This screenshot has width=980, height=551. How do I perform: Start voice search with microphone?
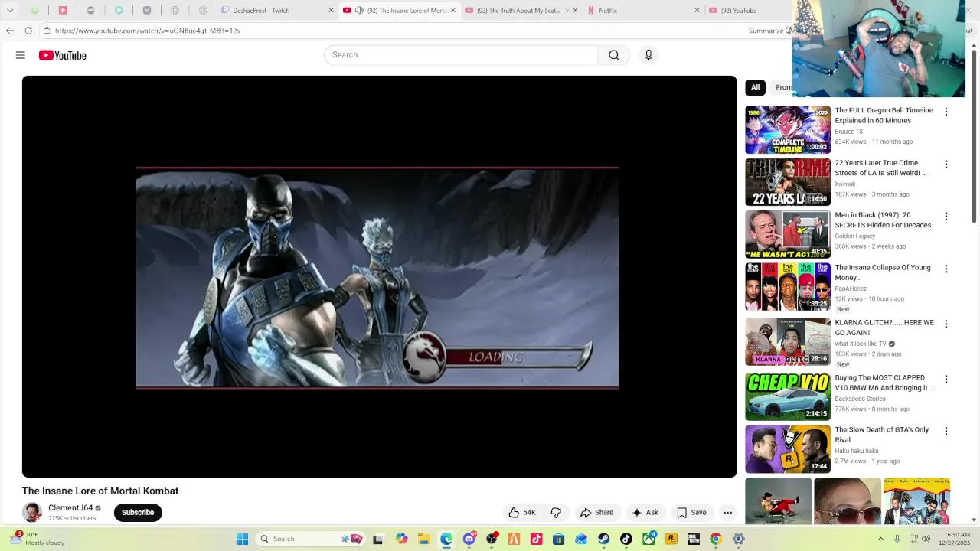(x=648, y=55)
